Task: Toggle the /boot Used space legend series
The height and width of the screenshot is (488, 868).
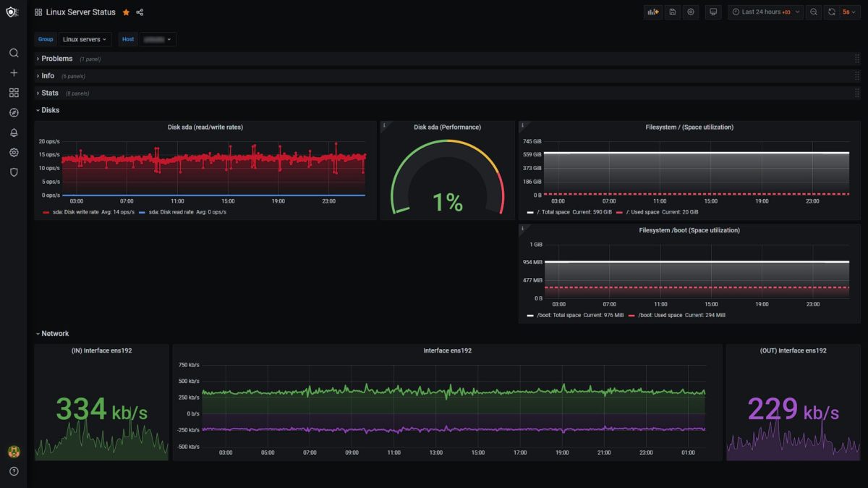Action: coord(659,316)
